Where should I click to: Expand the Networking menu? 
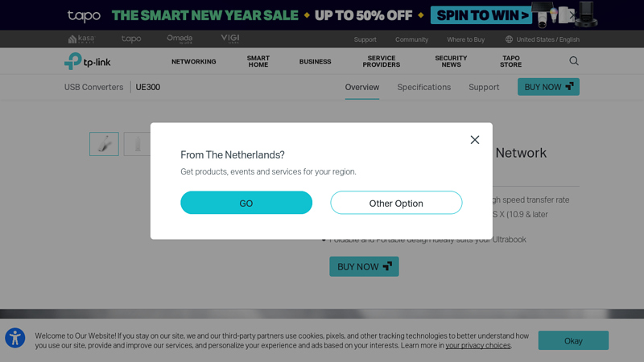pyautogui.click(x=193, y=62)
